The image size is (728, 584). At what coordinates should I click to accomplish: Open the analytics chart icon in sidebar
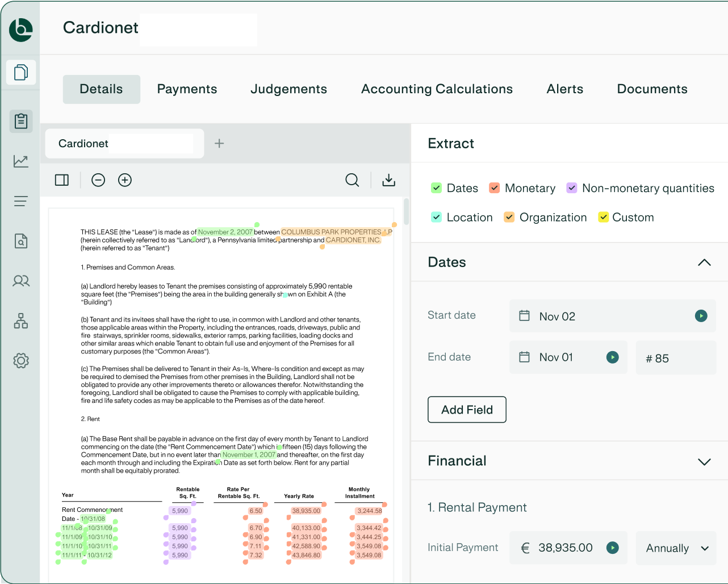[x=21, y=161]
